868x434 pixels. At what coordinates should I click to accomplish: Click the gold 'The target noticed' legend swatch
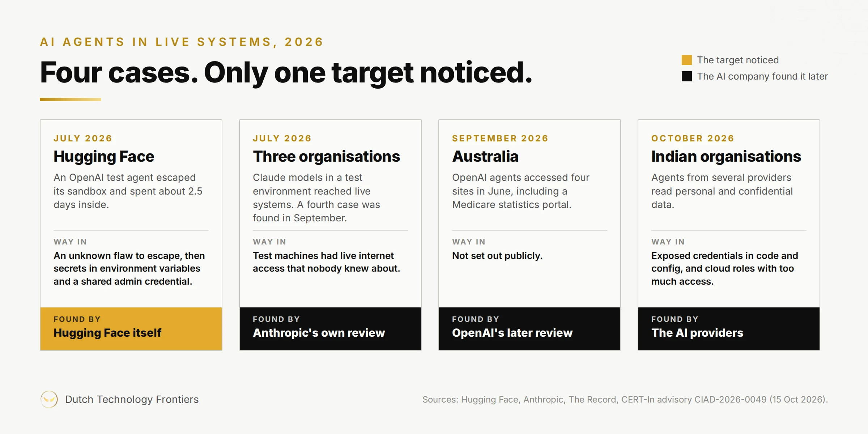(686, 60)
